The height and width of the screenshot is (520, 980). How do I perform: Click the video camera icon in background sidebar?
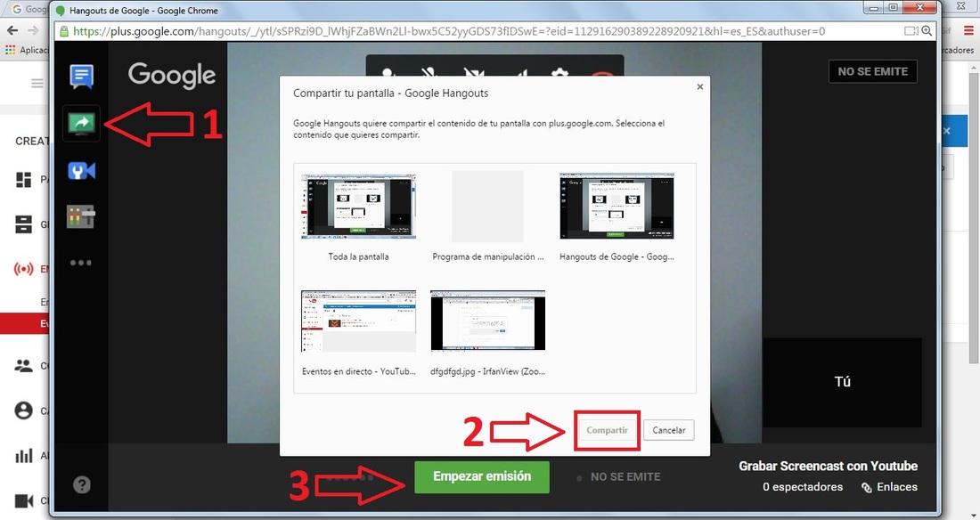tap(24, 500)
